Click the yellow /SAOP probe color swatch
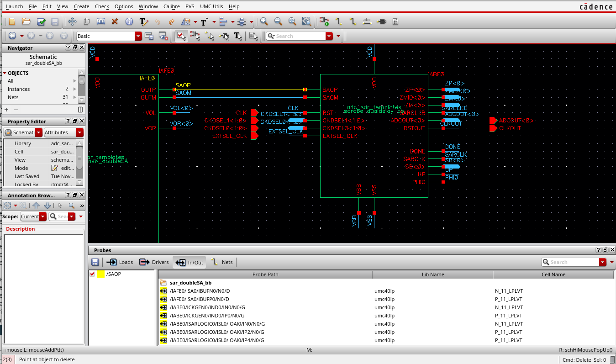The image size is (616, 364). pos(101,274)
